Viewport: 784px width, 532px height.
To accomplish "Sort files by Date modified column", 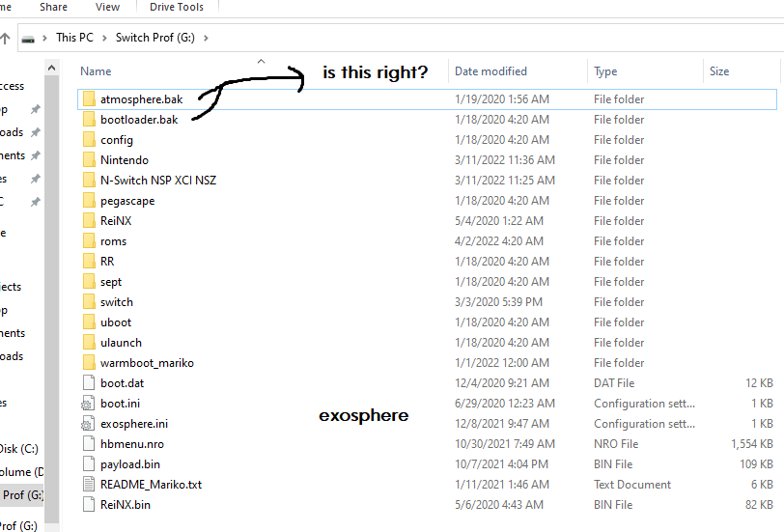I will 491,71.
